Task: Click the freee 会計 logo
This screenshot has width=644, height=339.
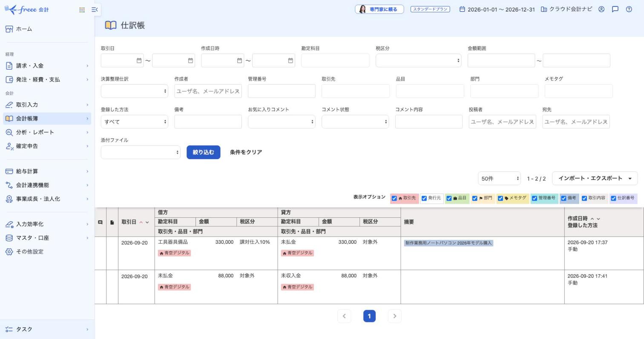Action: tap(26, 9)
